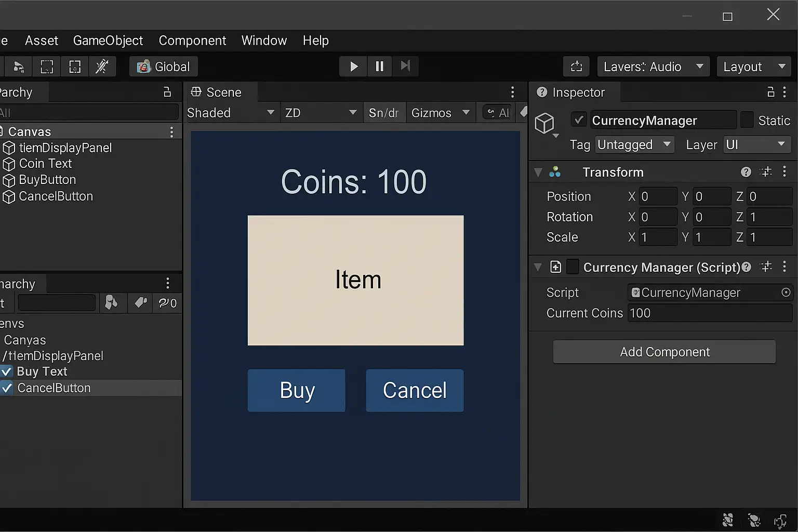Viewport: 798px width, 532px height.
Task: Uncheck the CancelButton checkbox in lower panel
Action: coord(7,388)
